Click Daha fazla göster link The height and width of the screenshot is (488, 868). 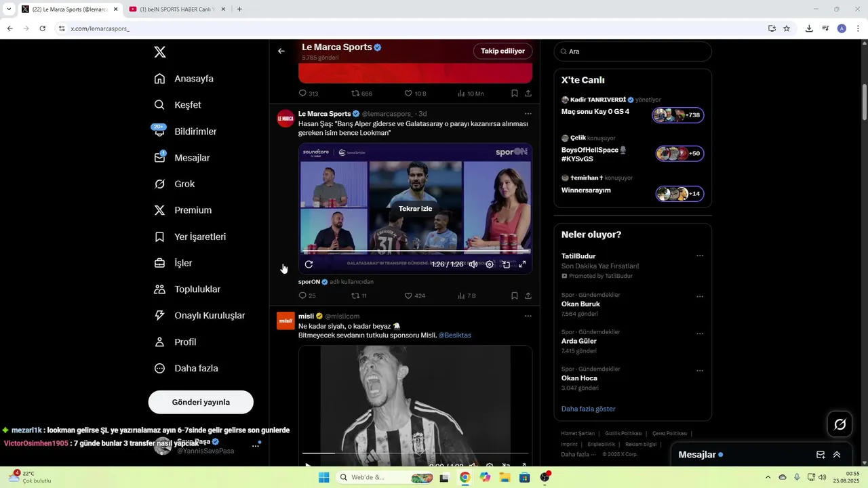tap(589, 409)
